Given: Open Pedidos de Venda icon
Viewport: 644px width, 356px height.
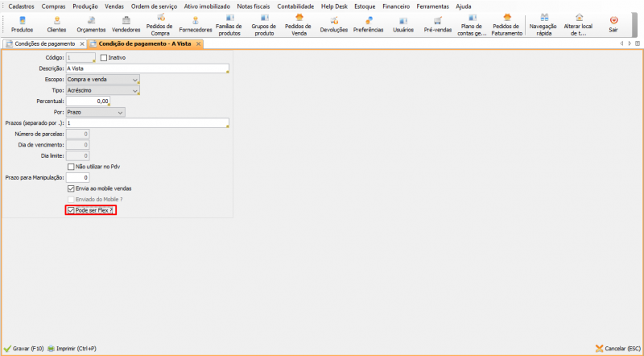Looking at the screenshot, I should (300, 23).
